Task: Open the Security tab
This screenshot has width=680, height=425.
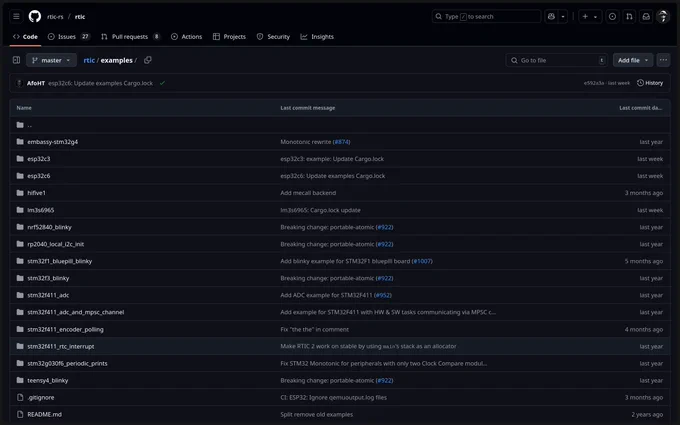Action: point(273,37)
